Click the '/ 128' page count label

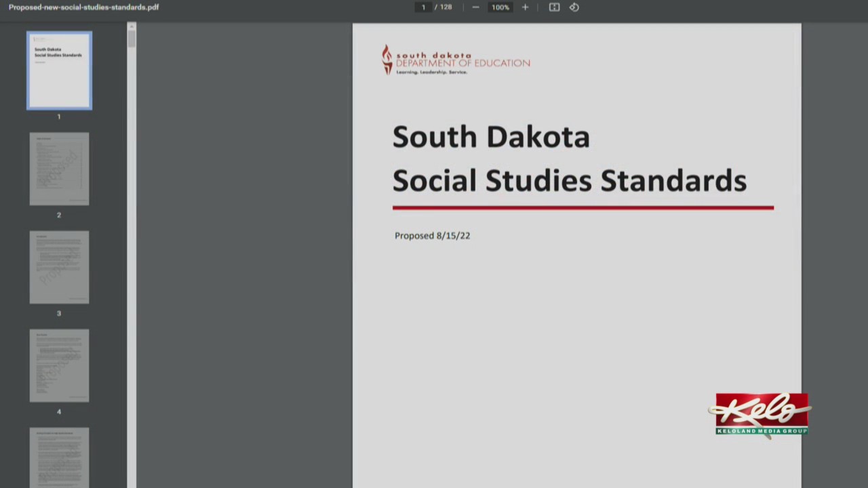click(443, 7)
